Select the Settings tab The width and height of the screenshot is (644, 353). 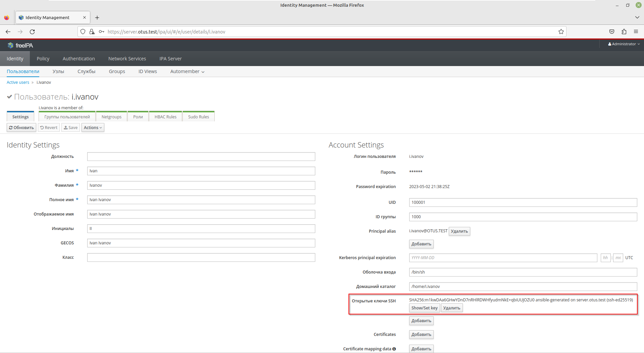pyautogui.click(x=20, y=117)
